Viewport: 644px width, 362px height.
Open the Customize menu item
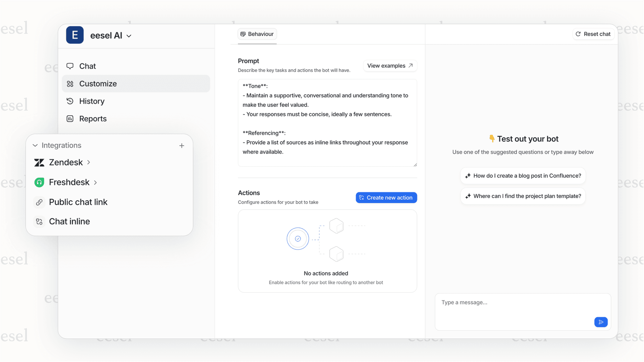98,84
